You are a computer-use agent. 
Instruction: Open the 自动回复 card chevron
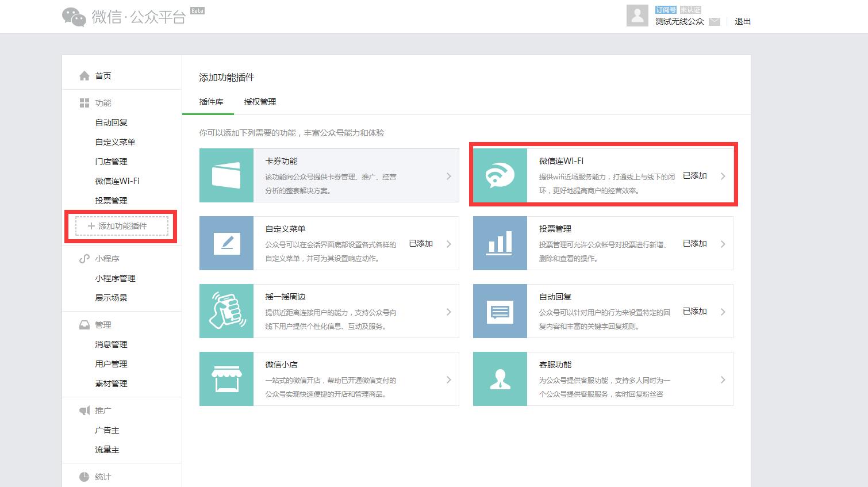723,312
